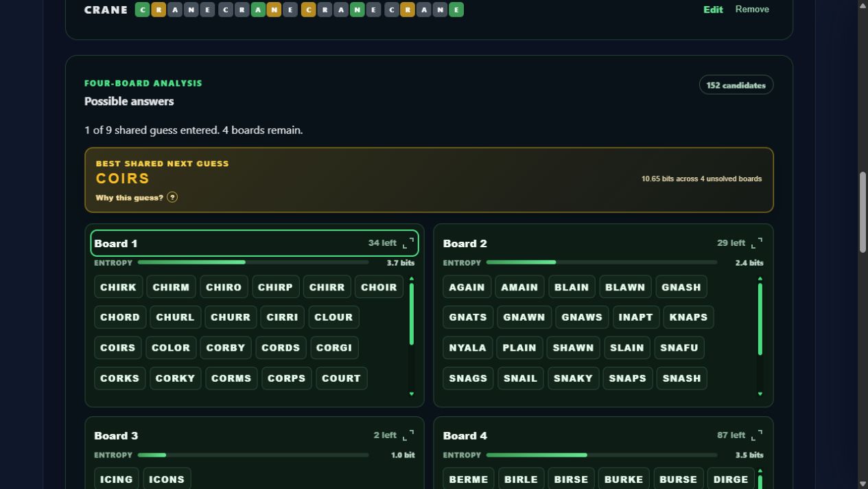Click the COLOR chip

coord(171,348)
